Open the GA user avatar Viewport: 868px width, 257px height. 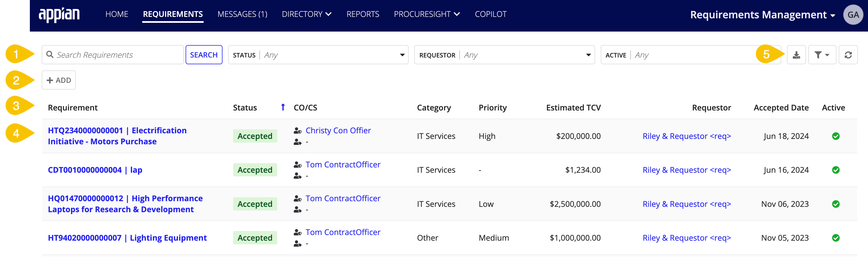click(853, 14)
